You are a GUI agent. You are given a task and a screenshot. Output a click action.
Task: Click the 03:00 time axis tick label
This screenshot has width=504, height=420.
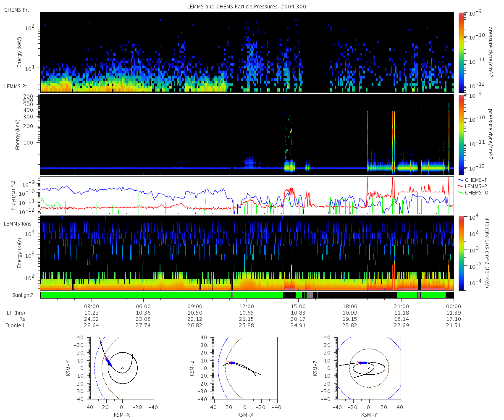92,307
